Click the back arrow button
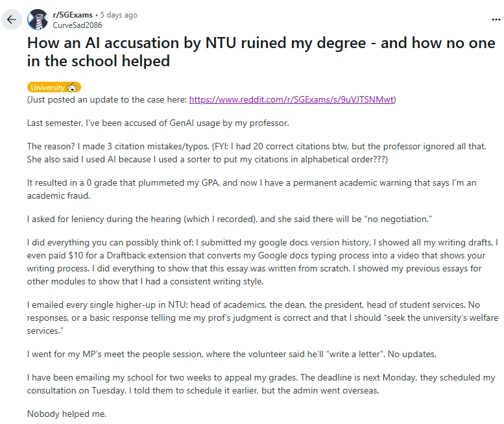 [10, 19]
